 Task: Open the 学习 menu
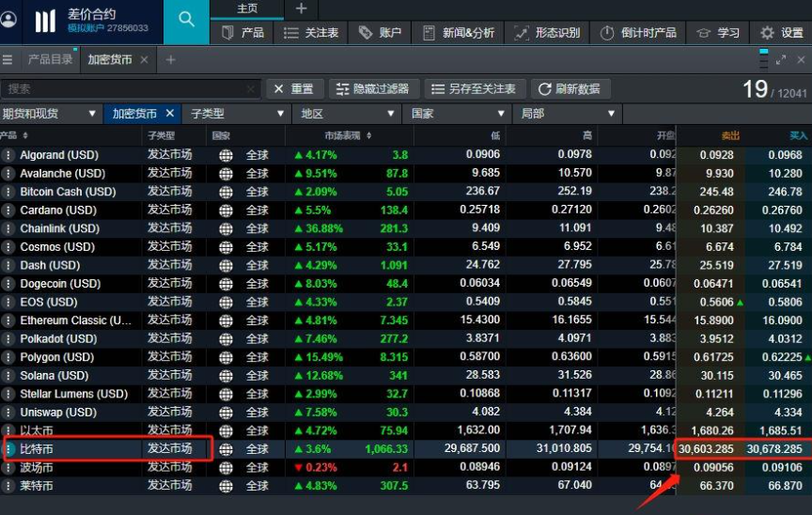click(x=718, y=33)
